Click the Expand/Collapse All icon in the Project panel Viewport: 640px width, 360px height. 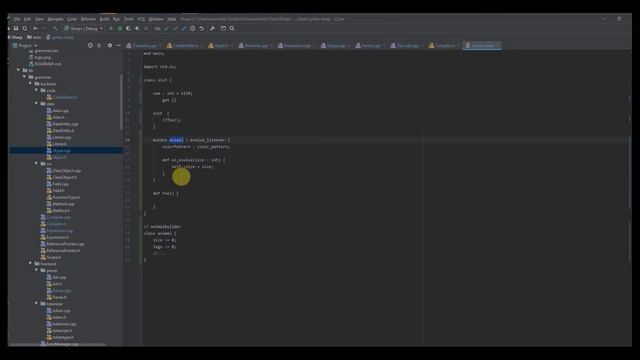click(99, 46)
